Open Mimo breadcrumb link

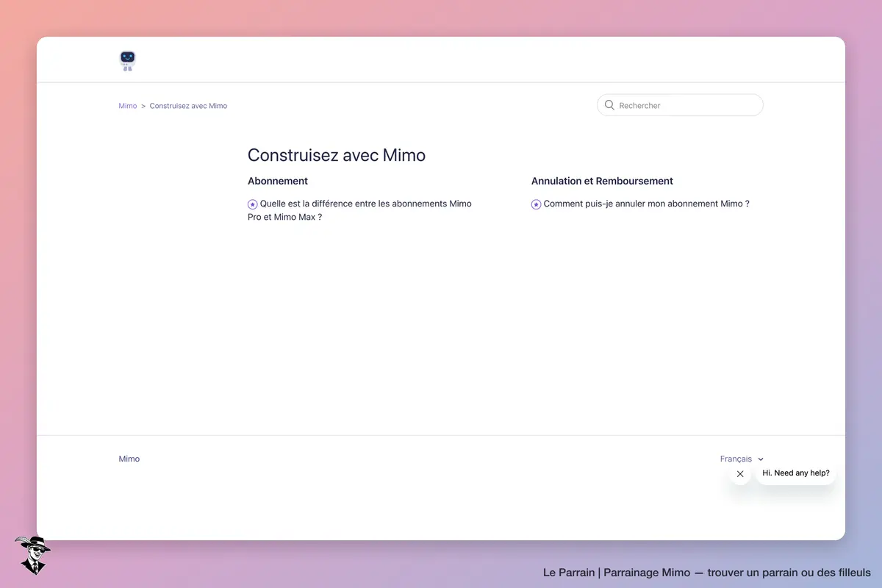[x=128, y=106]
